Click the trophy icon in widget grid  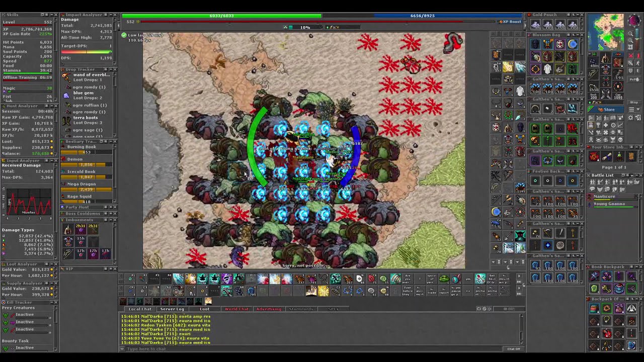[x=598, y=125]
